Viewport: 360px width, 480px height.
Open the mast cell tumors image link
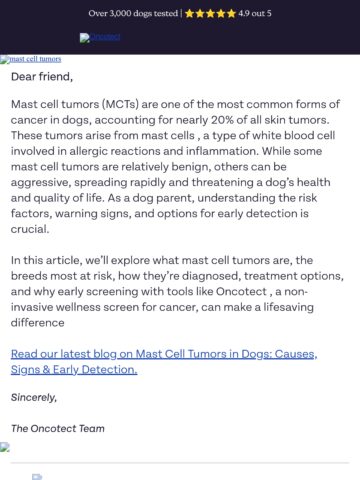pyautogui.click(x=31, y=59)
